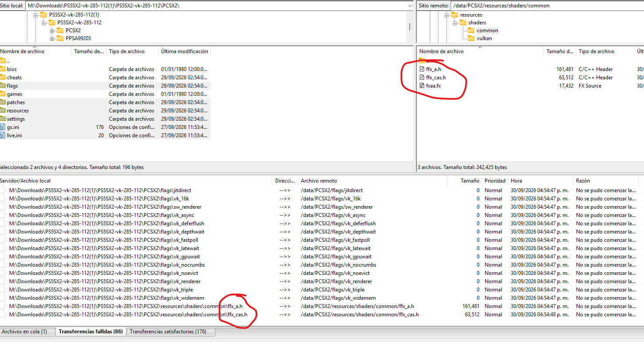Click the ffx_cas.h file icon in remote list
Image resolution: width=644 pixels, height=342 pixels.
tap(421, 78)
